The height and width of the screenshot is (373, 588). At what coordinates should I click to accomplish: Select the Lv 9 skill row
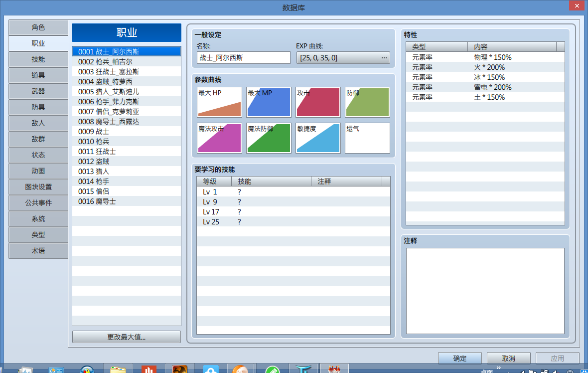click(293, 202)
